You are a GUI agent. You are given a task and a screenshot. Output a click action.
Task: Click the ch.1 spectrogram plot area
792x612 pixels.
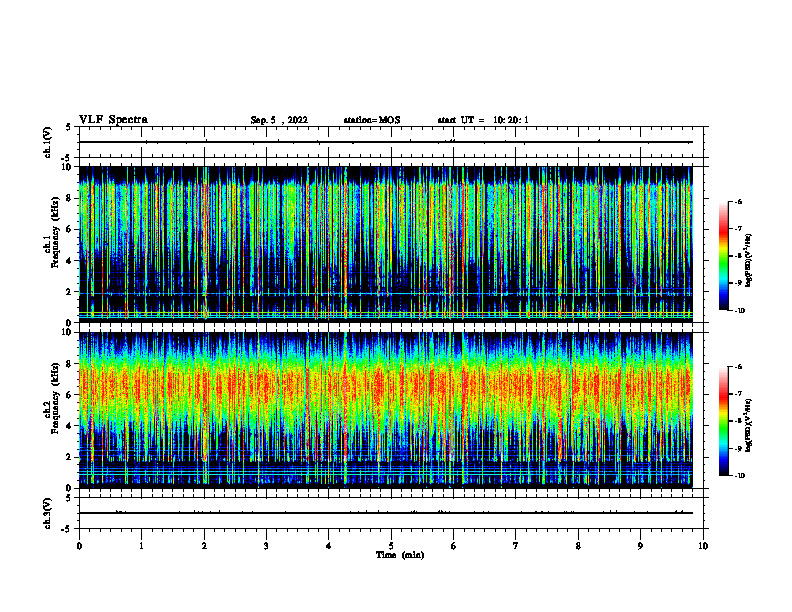tap(385, 244)
